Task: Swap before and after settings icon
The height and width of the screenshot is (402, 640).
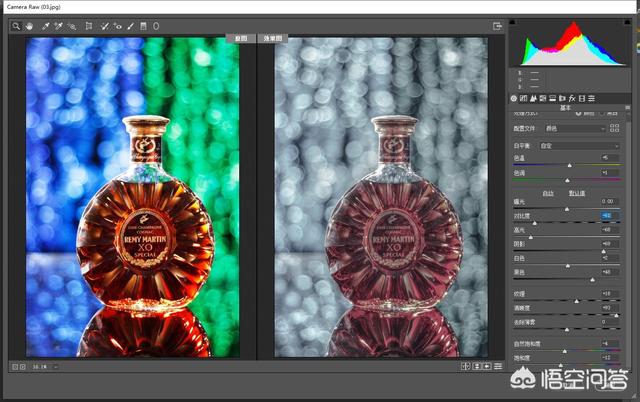Action: point(476,366)
